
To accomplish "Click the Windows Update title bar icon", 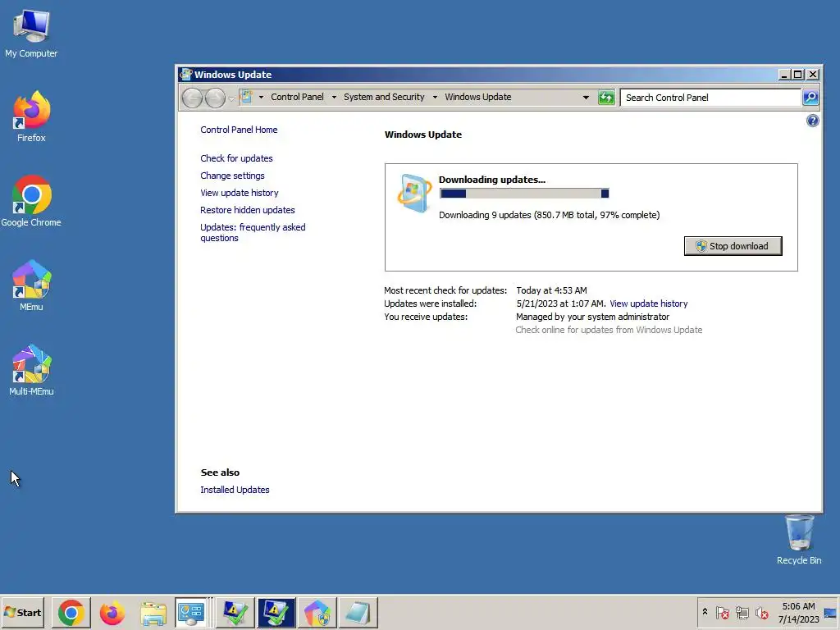I will point(186,75).
